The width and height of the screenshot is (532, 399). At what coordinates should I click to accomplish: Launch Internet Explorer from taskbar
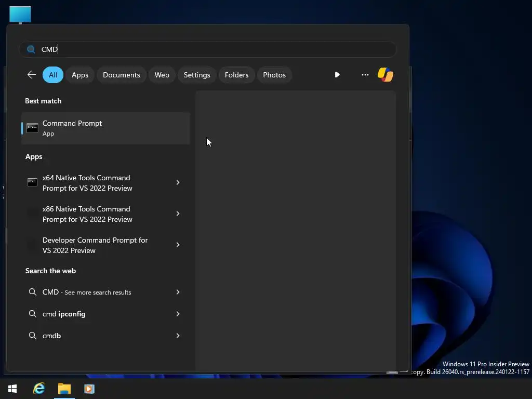pos(38,389)
